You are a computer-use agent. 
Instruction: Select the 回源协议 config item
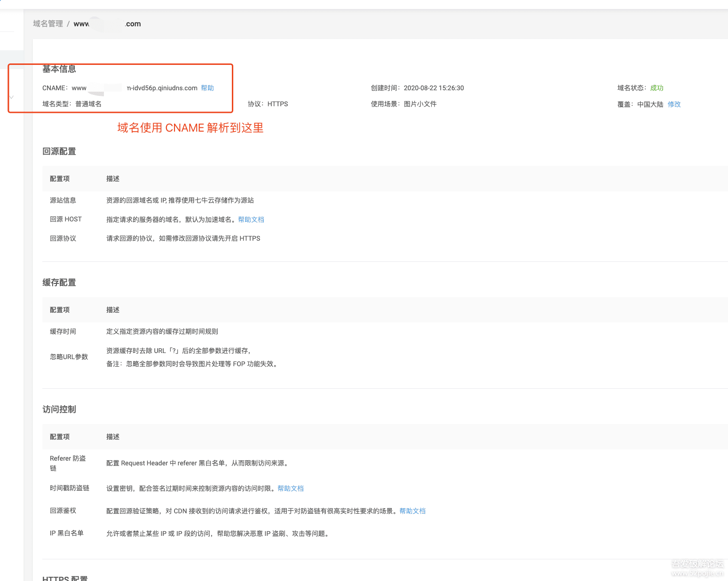click(x=63, y=238)
